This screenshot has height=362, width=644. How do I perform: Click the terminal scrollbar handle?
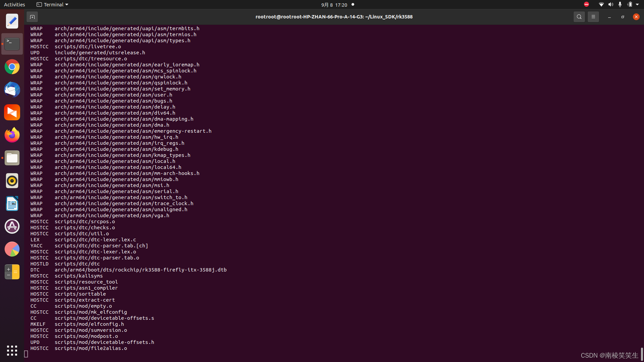coord(642,354)
